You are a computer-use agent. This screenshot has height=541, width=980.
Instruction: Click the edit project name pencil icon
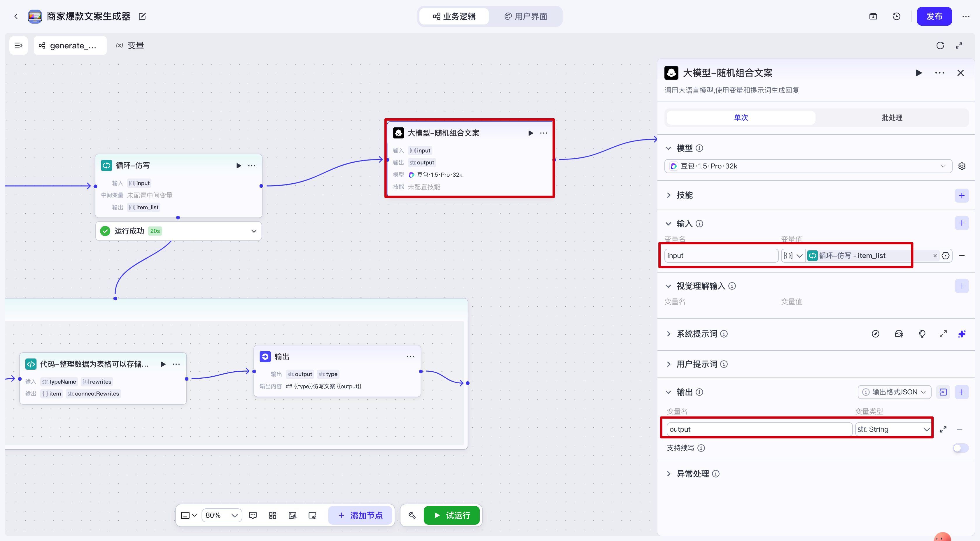142,16
